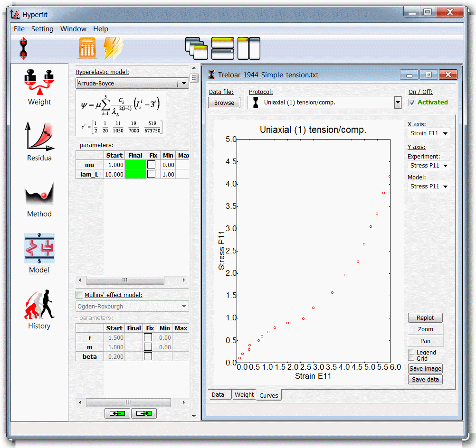Toggle the Fix checkbox for beta
Screen dimensions: 476x448
[148, 356]
